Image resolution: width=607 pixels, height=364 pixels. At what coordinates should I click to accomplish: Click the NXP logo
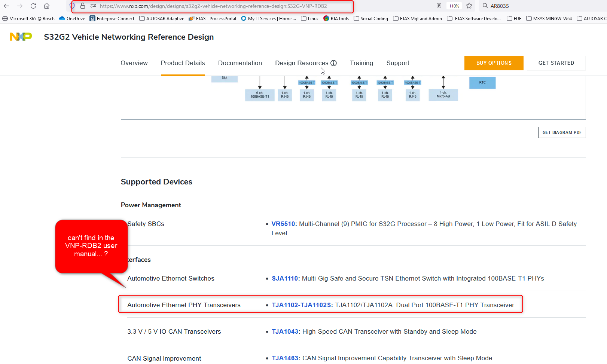[x=20, y=37]
